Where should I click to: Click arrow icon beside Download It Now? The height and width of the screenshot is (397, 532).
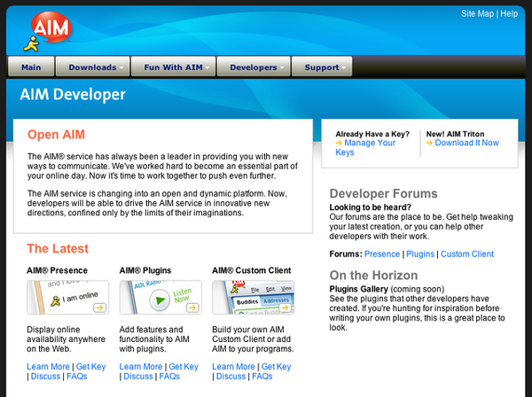pos(429,143)
